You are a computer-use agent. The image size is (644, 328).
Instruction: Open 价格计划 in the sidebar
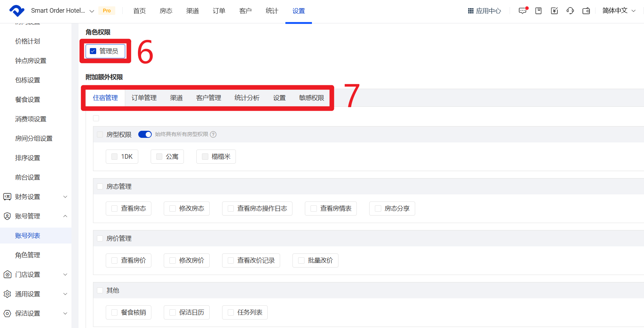28,41
